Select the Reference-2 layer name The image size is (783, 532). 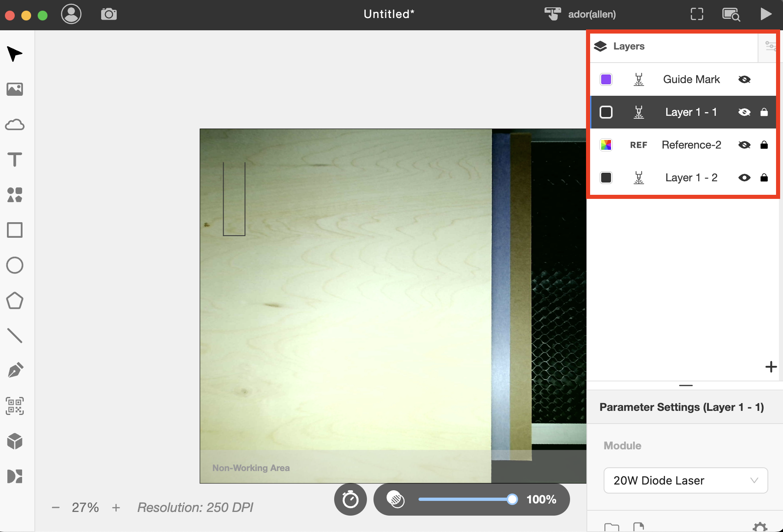[x=691, y=145]
